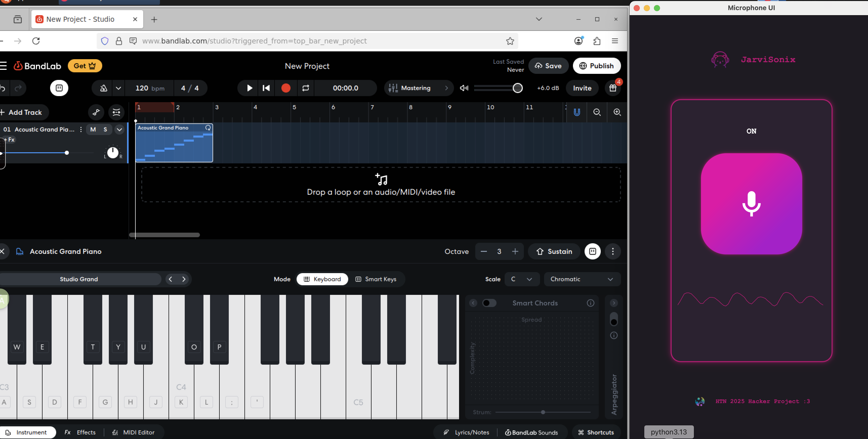
Task: Expand the Chromatic scale type dropdown
Action: click(x=582, y=279)
